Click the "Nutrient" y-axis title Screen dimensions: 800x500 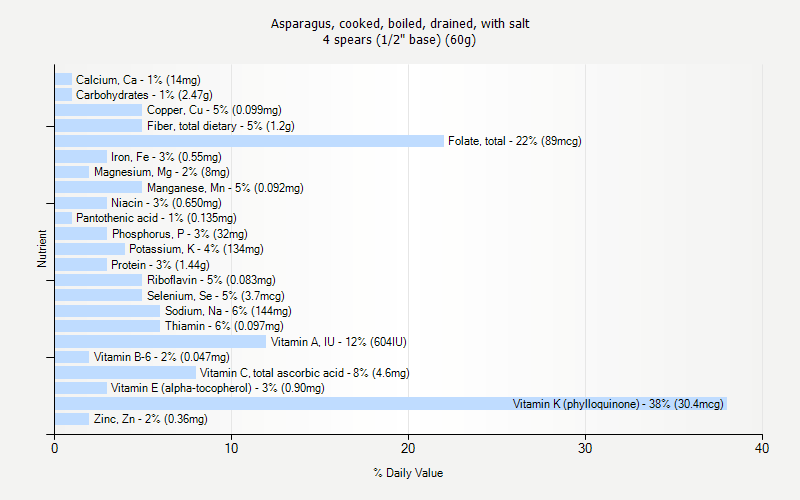42,249
